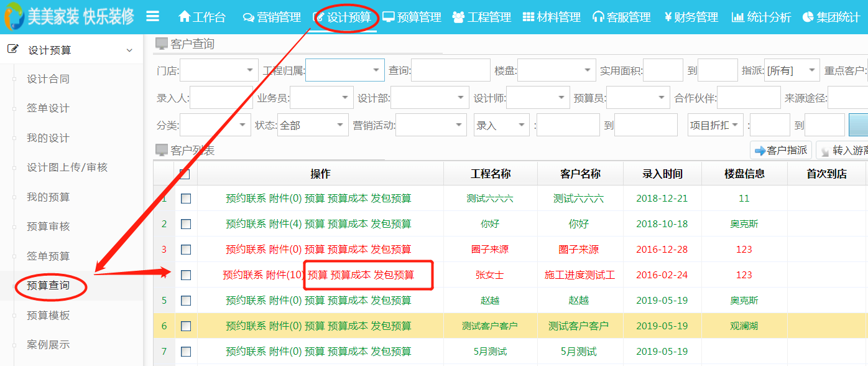
Task: Open the hamburger menu icon in the header
Action: [152, 17]
